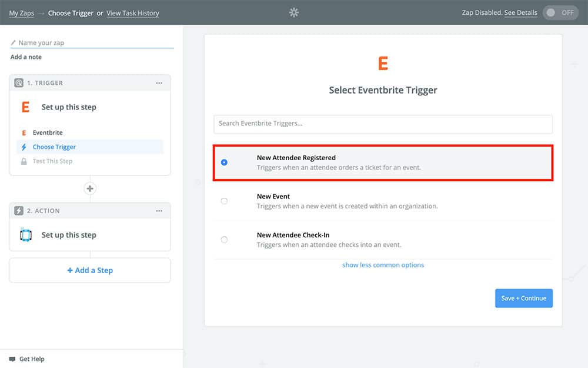Collapse via show less common options
Screen dimensions: 588x368
tap(383, 265)
